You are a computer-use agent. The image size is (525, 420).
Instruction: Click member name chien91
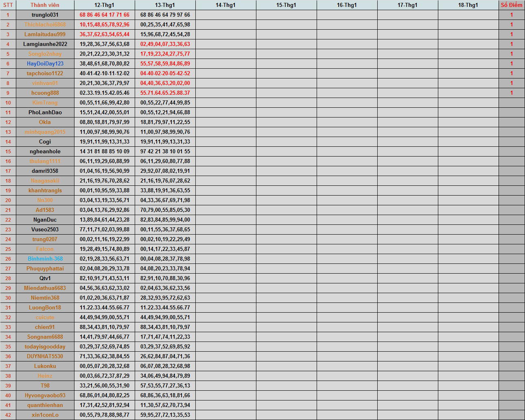pyautogui.click(x=45, y=327)
